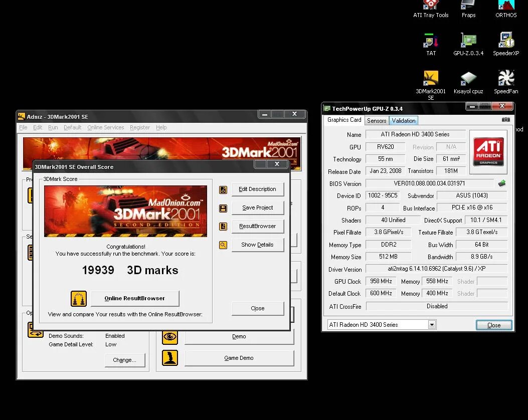Click the Name field showing ATI Radeon HD 3400 Series
Screen dimensions: 528x420
415,134
